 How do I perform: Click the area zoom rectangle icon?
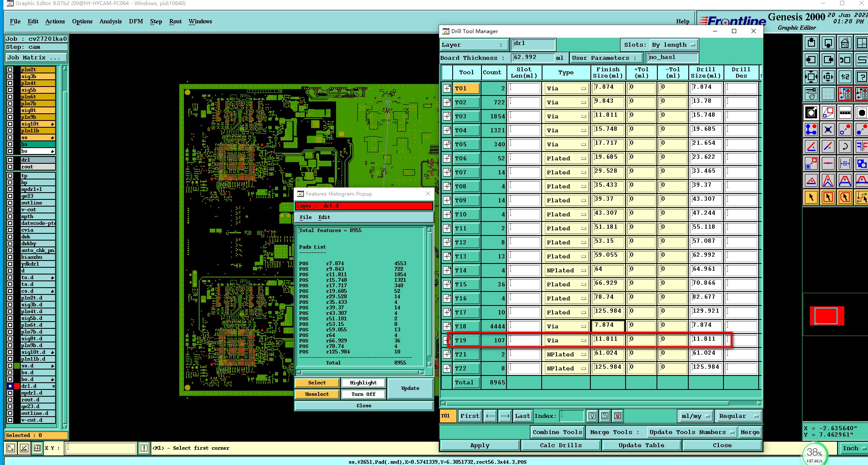tap(828, 112)
